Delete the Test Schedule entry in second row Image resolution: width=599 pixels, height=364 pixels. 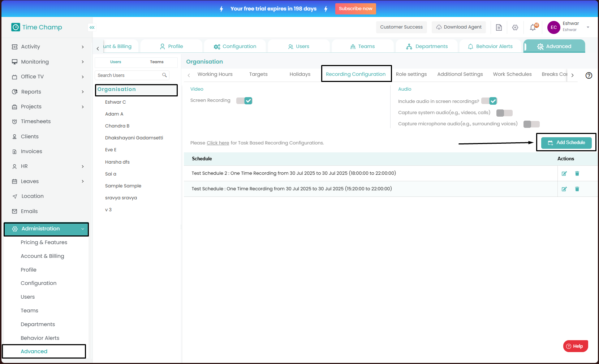click(577, 189)
